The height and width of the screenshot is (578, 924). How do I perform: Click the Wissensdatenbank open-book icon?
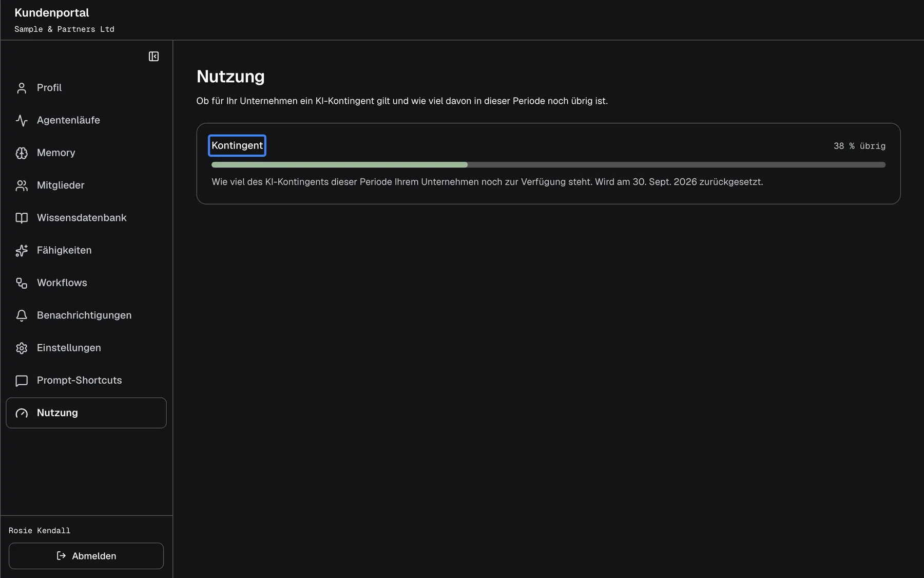pyautogui.click(x=22, y=218)
